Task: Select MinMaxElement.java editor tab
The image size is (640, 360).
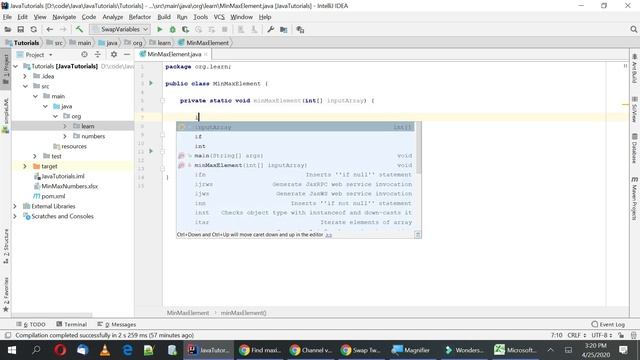Action: (174, 54)
